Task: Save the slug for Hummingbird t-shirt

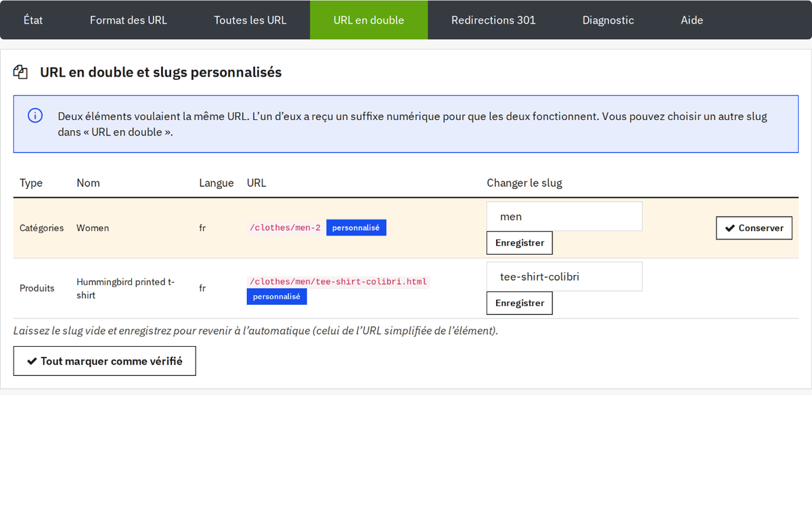Action: click(520, 303)
